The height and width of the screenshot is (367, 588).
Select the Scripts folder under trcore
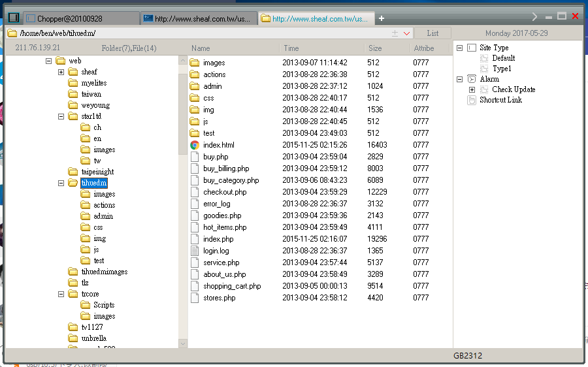(x=104, y=305)
